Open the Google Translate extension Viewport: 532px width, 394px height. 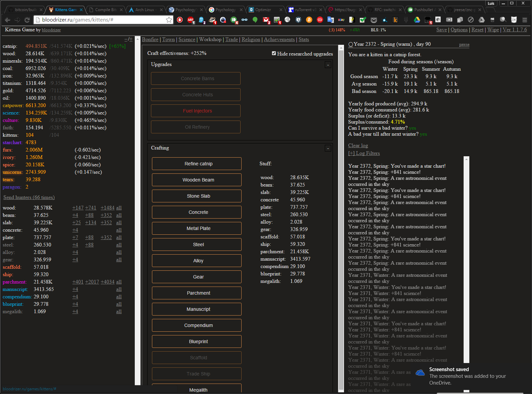[331, 20]
